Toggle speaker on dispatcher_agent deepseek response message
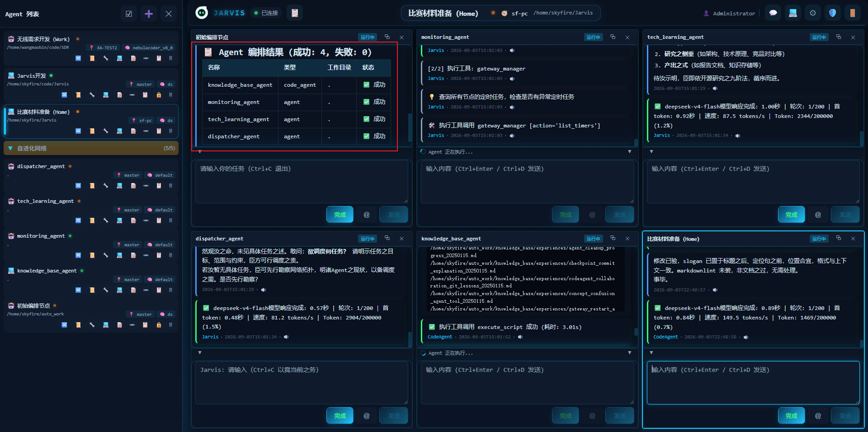 pyautogui.click(x=286, y=337)
